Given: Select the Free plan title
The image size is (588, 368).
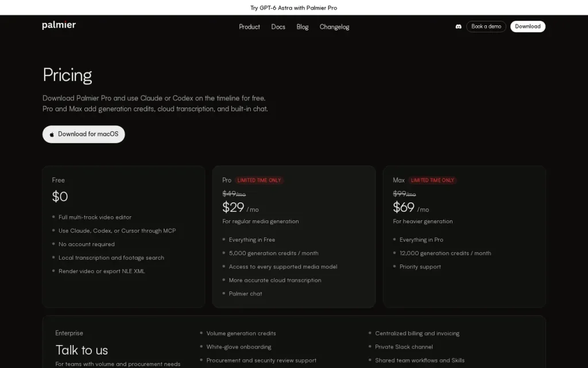Looking at the screenshot, I should click(58, 180).
